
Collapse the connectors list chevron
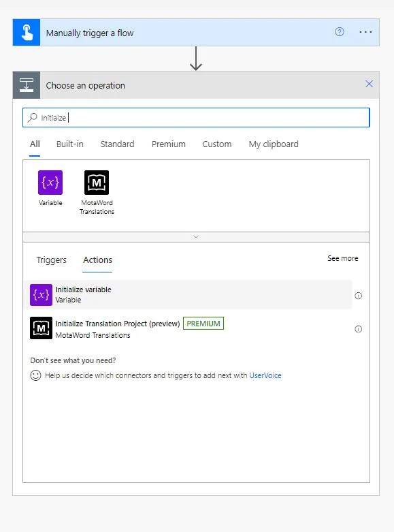tap(196, 237)
